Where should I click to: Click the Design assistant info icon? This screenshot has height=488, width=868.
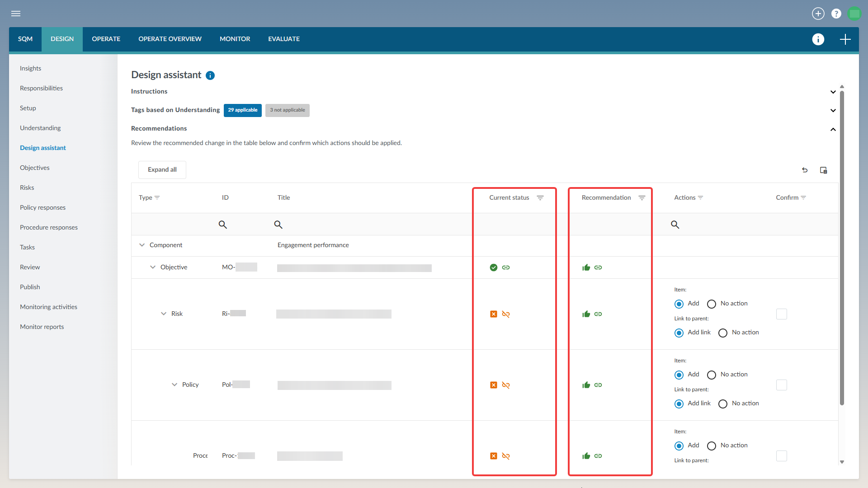[x=210, y=75]
